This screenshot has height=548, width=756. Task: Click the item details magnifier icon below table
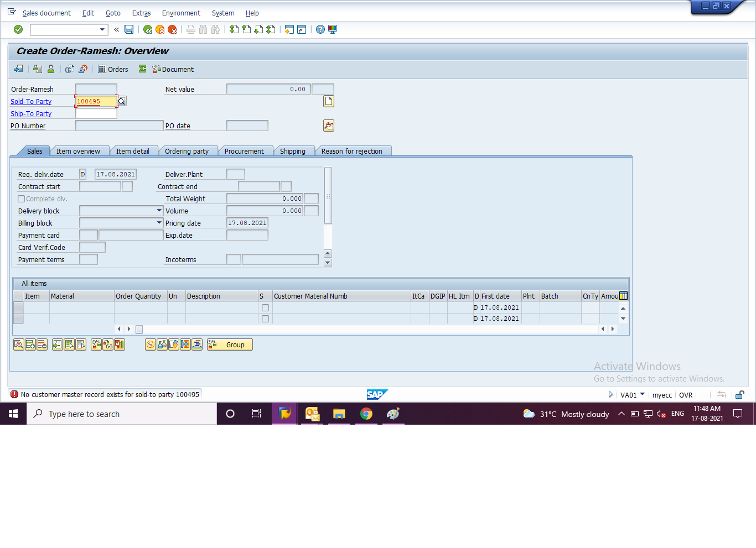click(x=19, y=345)
